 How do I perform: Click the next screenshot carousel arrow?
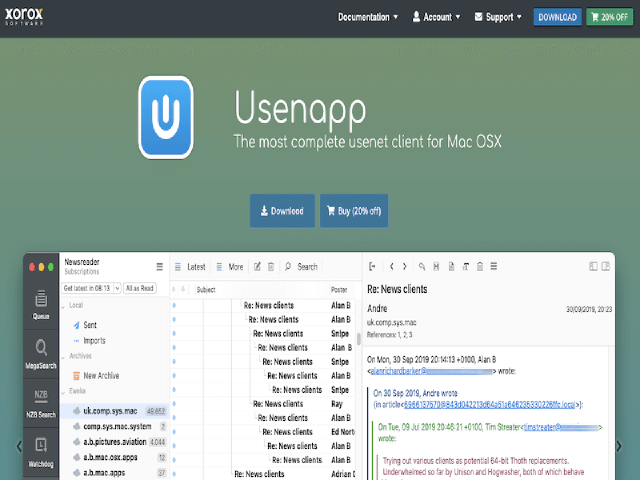(619, 446)
